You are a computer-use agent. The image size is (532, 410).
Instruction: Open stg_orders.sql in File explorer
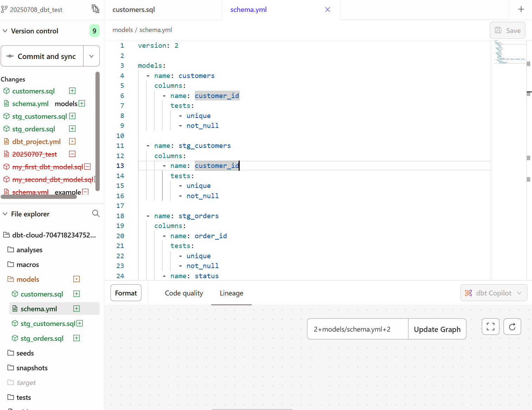tap(42, 338)
